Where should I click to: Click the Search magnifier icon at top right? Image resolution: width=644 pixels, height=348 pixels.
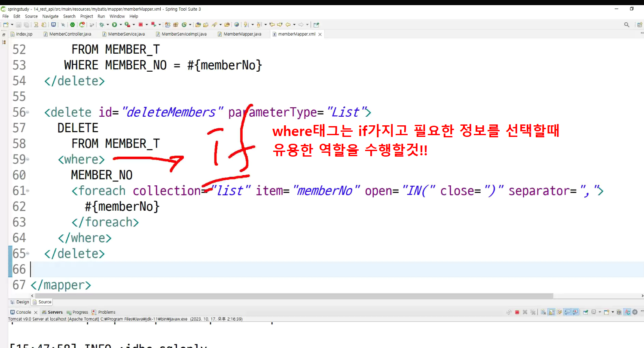(x=627, y=25)
